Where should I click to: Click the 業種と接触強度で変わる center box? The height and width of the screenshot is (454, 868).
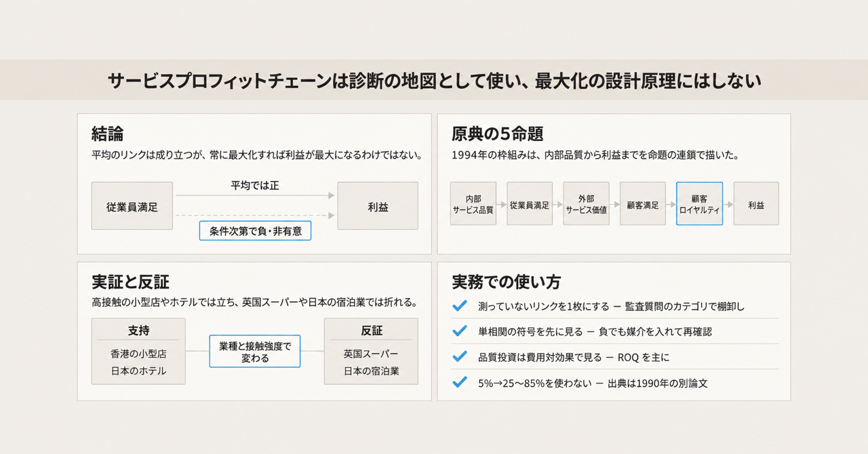pos(255,351)
